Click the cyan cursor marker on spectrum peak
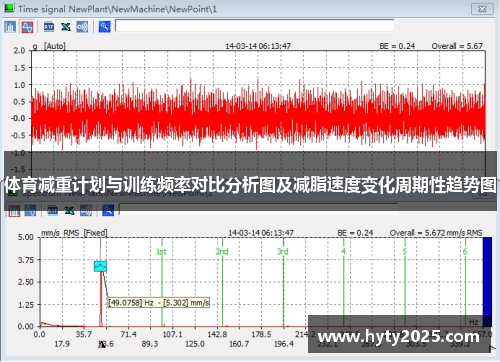This screenshot has height=362, width=500. click(100, 266)
